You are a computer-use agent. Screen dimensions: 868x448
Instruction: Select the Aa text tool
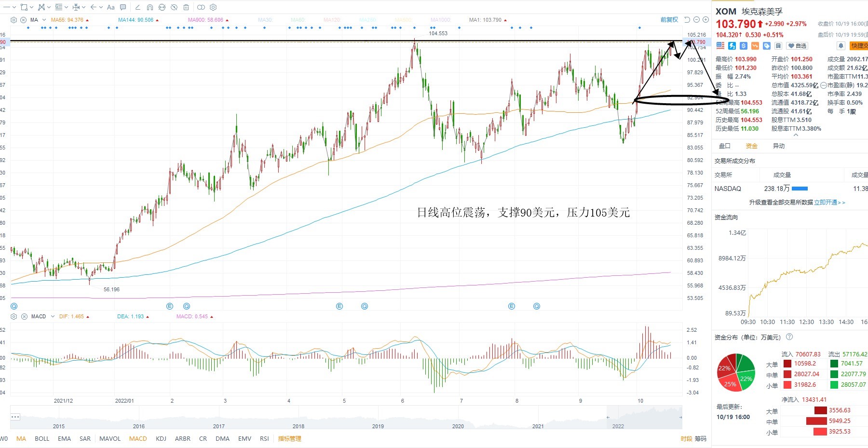pyautogui.click(x=111, y=7)
